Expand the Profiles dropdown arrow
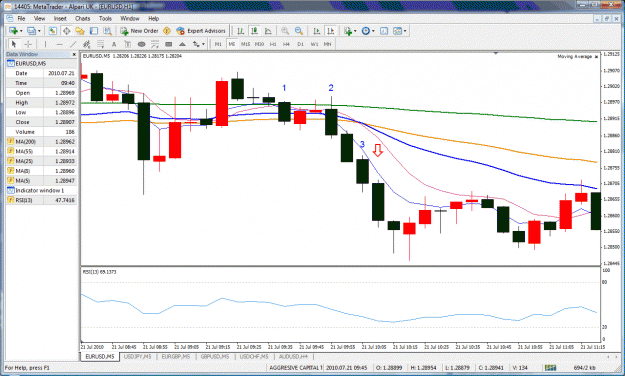 click(39, 31)
